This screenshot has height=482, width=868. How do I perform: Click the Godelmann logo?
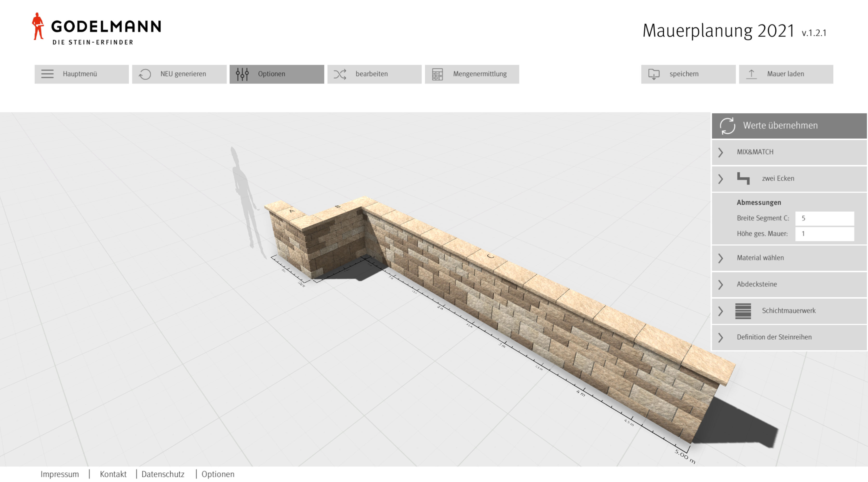pyautogui.click(x=96, y=29)
